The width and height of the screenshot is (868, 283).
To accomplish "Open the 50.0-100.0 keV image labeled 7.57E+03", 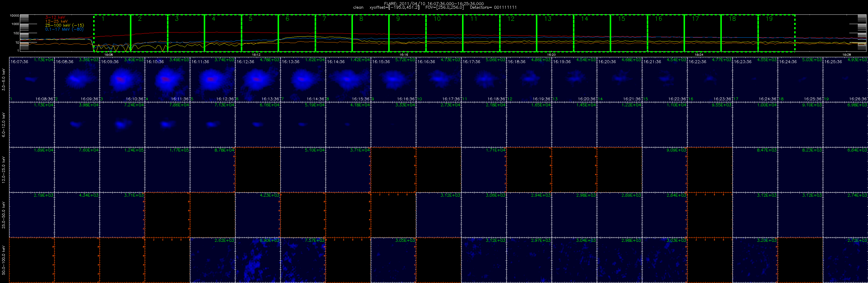I will click(x=303, y=260).
